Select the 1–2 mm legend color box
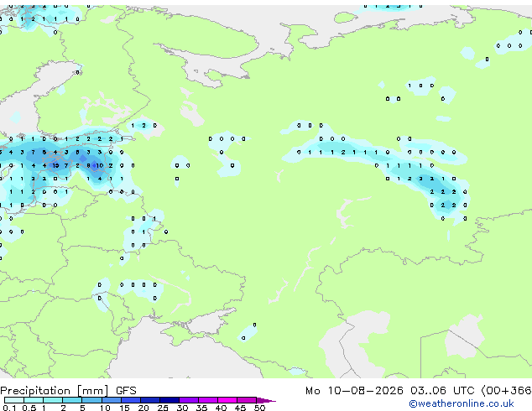 [x=53, y=400]
